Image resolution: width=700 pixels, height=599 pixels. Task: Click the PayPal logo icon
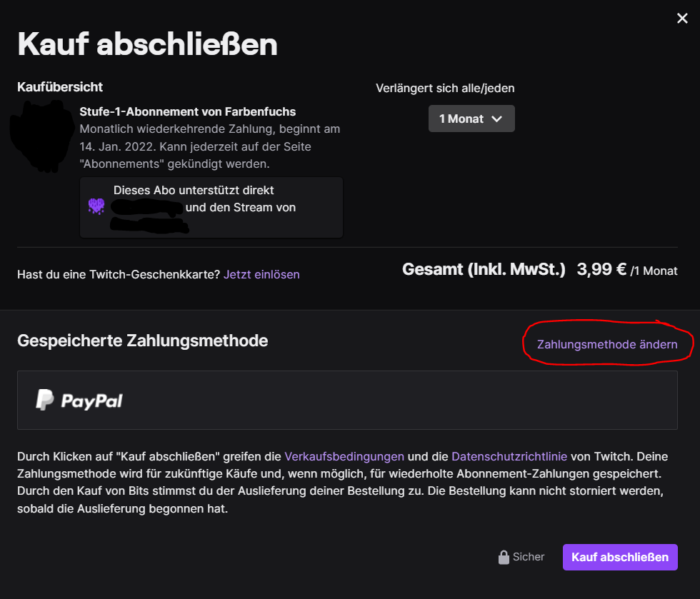[x=45, y=400]
